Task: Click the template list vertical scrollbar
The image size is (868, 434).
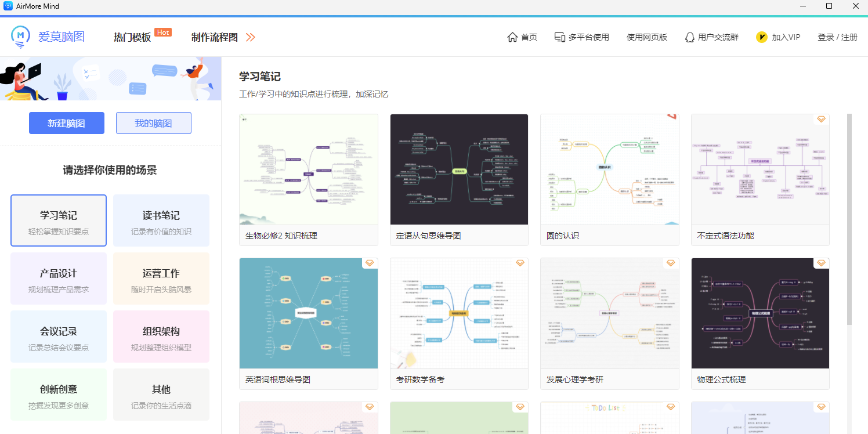Action: [849, 220]
